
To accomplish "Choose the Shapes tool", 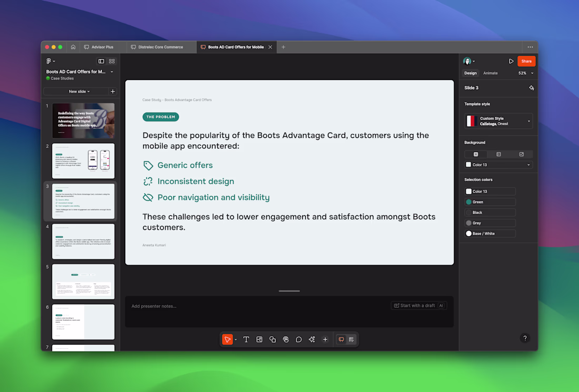I will (273, 339).
